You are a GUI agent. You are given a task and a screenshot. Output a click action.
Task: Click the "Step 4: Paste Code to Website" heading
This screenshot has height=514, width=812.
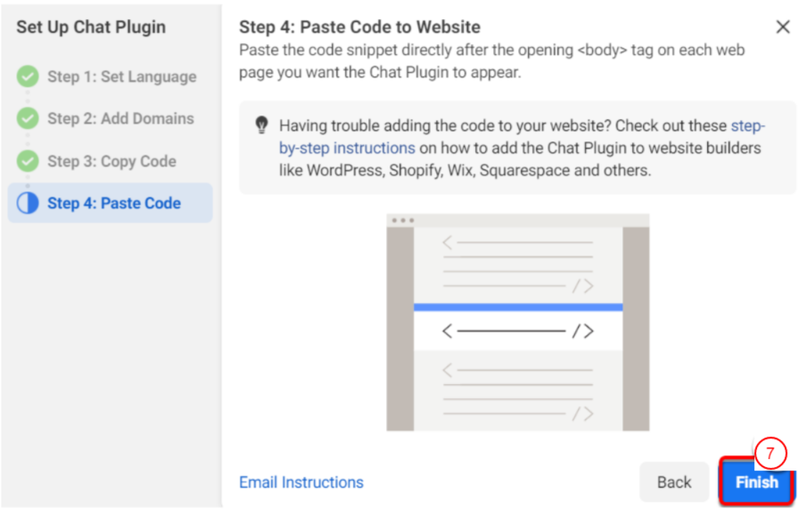[360, 28]
